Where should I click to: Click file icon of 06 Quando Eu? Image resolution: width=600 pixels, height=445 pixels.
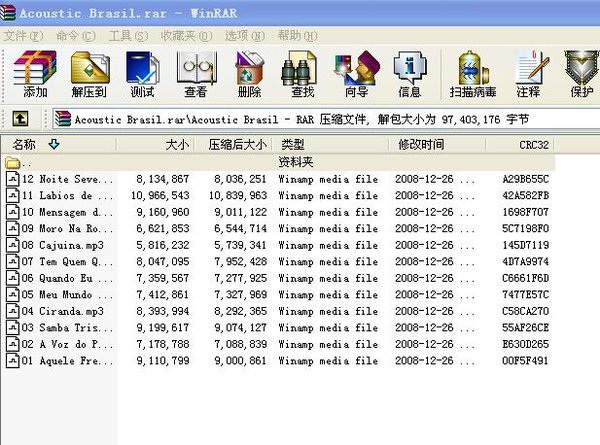click(13, 278)
